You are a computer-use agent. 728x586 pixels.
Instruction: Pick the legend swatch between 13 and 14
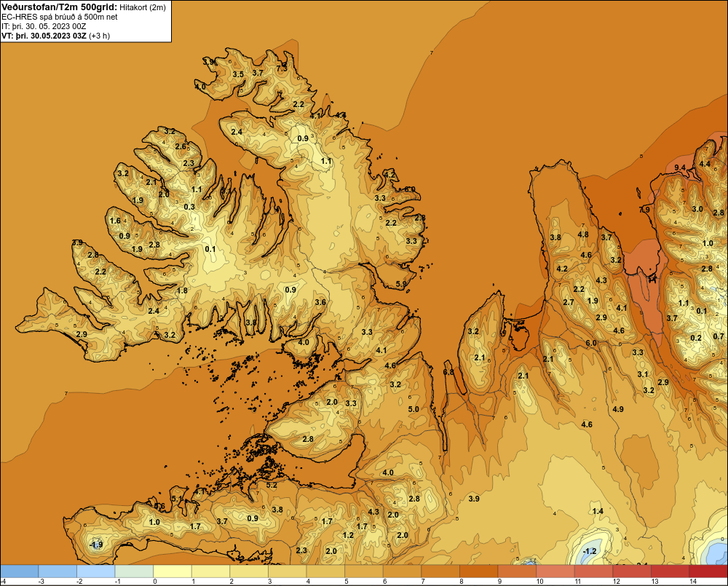point(670,571)
